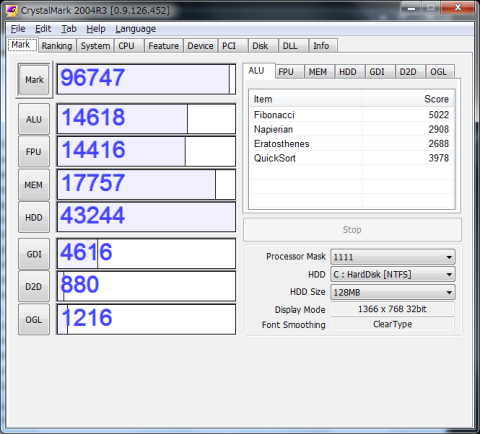Switch to the System tab
Viewport: 480px width, 434px height.
pyautogui.click(x=95, y=46)
